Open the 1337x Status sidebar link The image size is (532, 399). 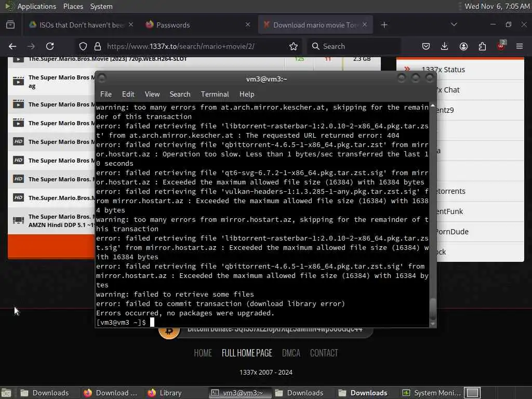(x=443, y=70)
